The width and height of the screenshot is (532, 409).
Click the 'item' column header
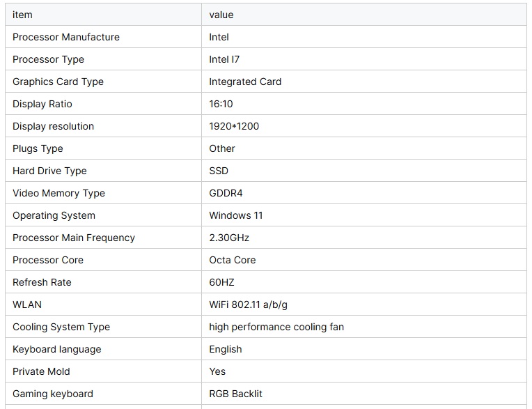(22, 15)
